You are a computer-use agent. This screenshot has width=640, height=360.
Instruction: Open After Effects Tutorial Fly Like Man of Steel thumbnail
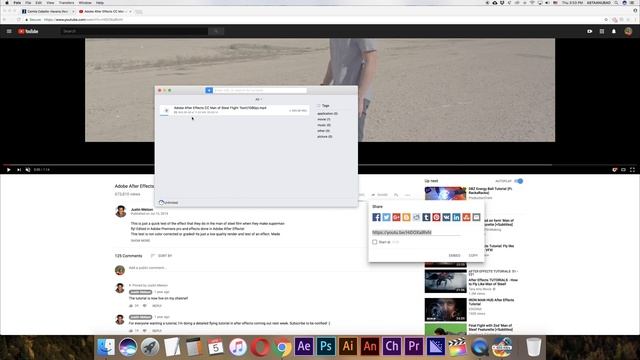coord(445,281)
